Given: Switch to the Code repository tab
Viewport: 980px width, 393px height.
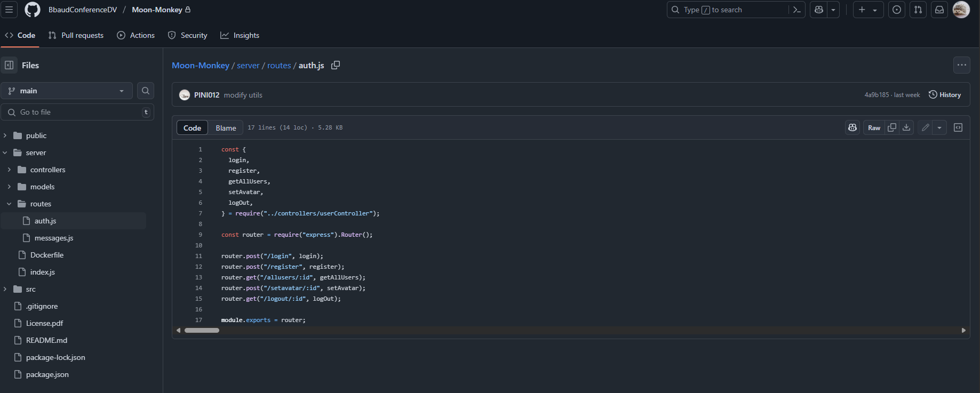Looking at the screenshot, I should pos(20,35).
